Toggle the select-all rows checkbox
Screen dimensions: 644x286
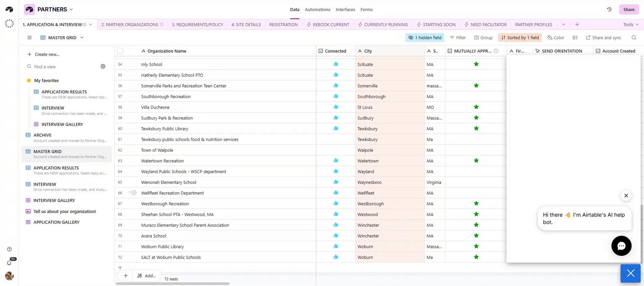click(120, 51)
